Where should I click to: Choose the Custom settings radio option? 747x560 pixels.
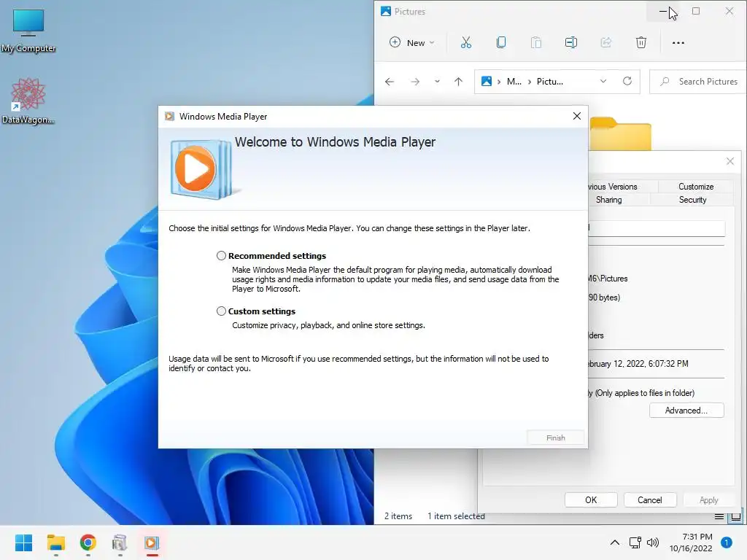pyautogui.click(x=221, y=311)
